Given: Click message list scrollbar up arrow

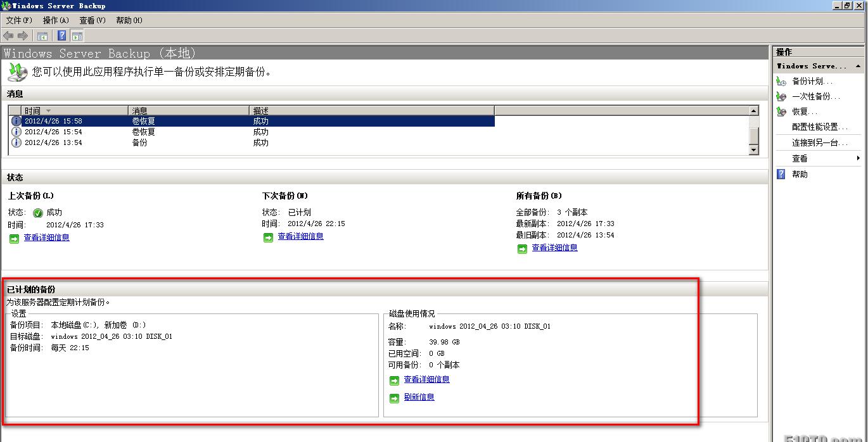Looking at the screenshot, I should 753,111.
